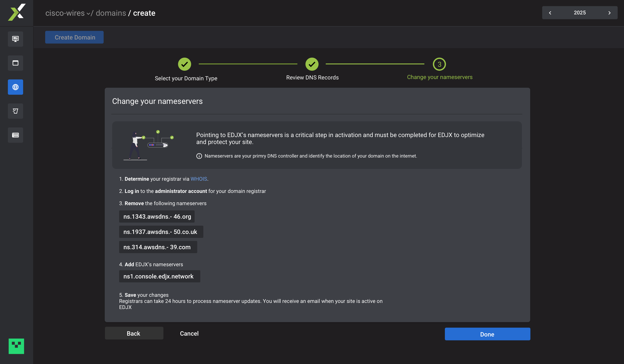Screen dimensions: 624x364
Task: Open the WHOIS link
Action: 199,179
